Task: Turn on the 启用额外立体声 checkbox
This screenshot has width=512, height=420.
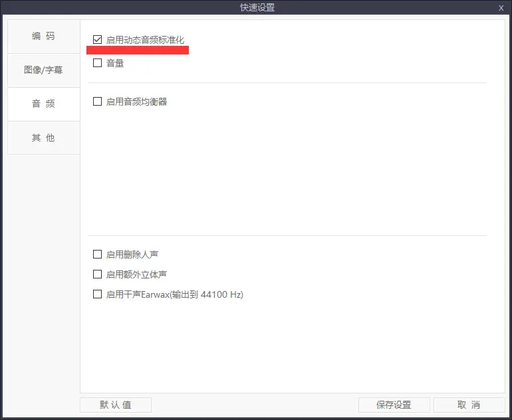Action: pyautogui.click(x=98, y=274)
